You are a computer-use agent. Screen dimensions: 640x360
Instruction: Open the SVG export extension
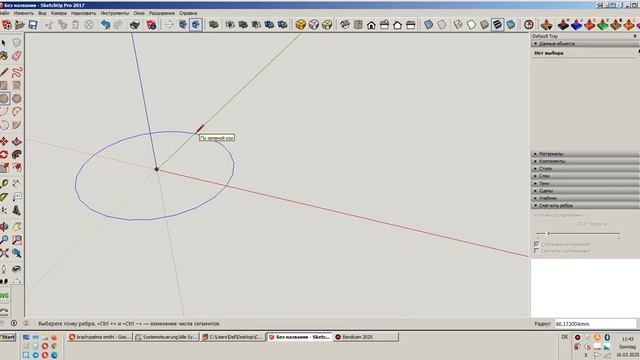(x=4, y=296)
